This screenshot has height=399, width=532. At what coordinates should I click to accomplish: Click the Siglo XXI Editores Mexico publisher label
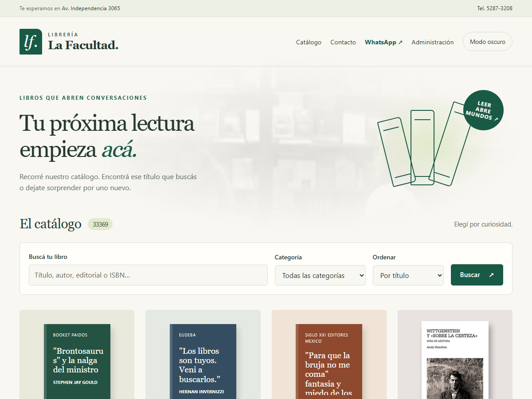[327, 338]
